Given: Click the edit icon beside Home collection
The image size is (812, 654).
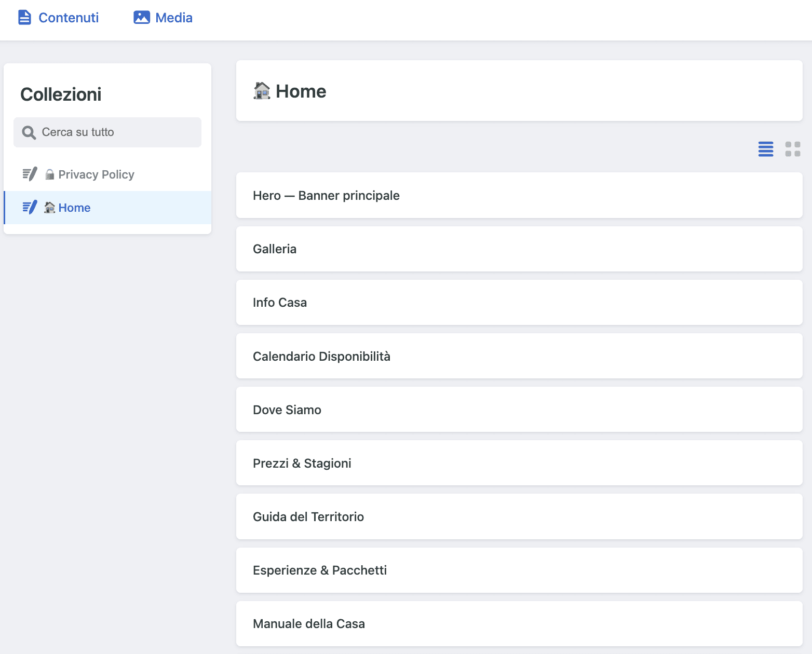Looking at the screenshot, I should point(30,208).
